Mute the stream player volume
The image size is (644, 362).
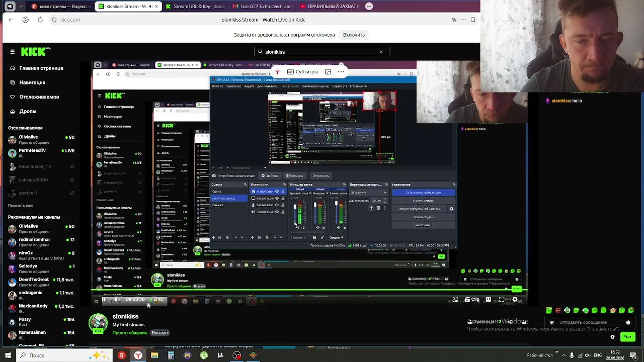117,300
